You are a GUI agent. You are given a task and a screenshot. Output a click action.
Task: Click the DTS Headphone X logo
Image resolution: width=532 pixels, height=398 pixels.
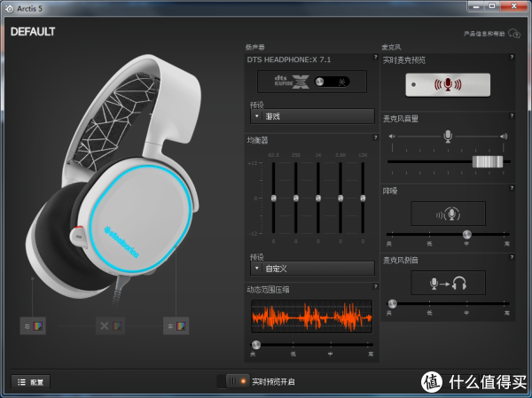click(292, 82)
